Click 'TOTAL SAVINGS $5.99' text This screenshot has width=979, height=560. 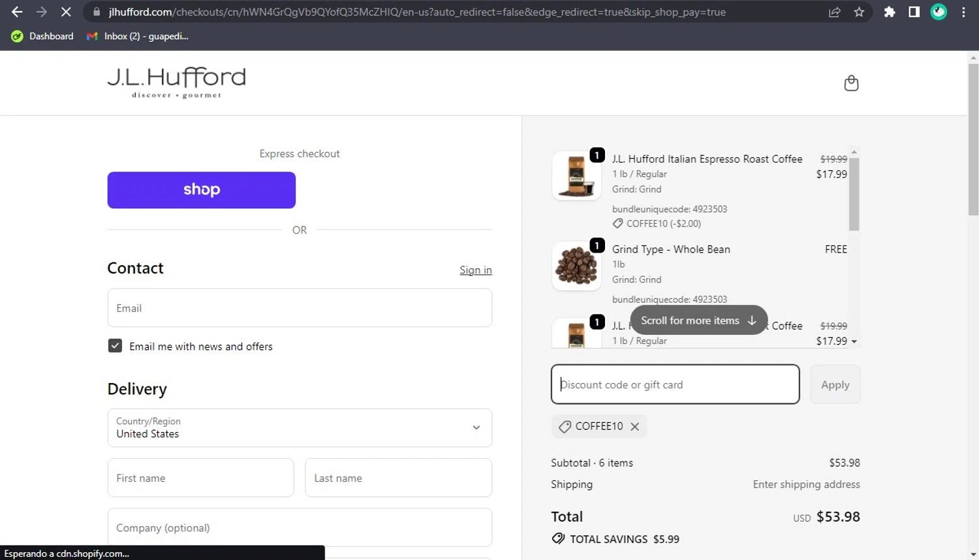[x=625, y=539]
